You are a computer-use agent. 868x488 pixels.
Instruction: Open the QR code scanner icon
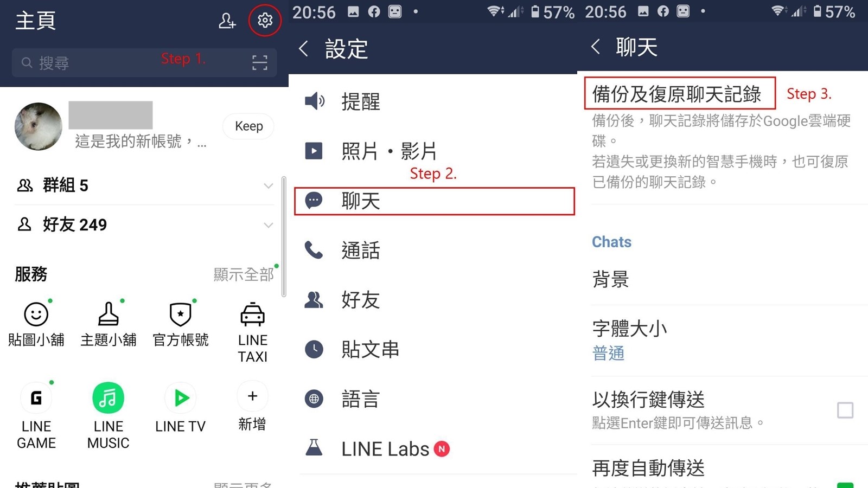[x=260, y=63]
